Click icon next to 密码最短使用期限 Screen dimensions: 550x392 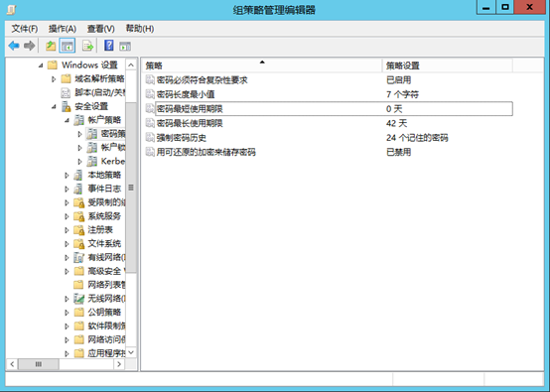(x=150, y=109)
